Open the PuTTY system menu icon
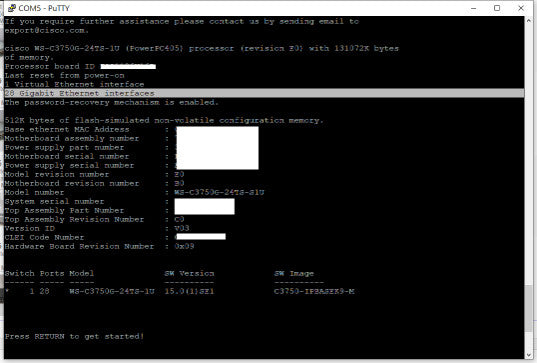 tap(12, 8)
